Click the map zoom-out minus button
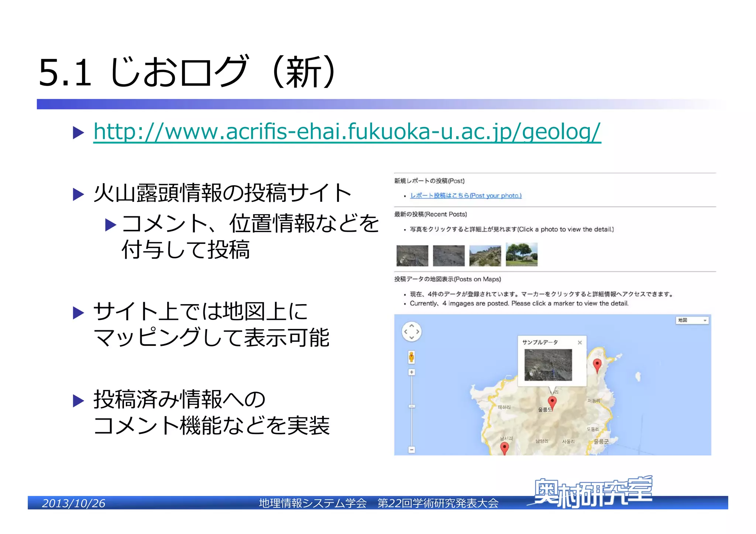The height and width of the screenshot is (534, 756). [412, 449]
